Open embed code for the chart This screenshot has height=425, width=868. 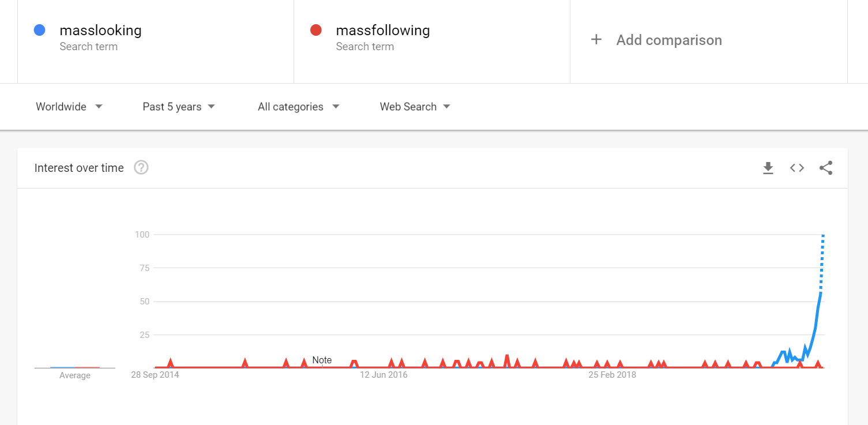point(797,168)
